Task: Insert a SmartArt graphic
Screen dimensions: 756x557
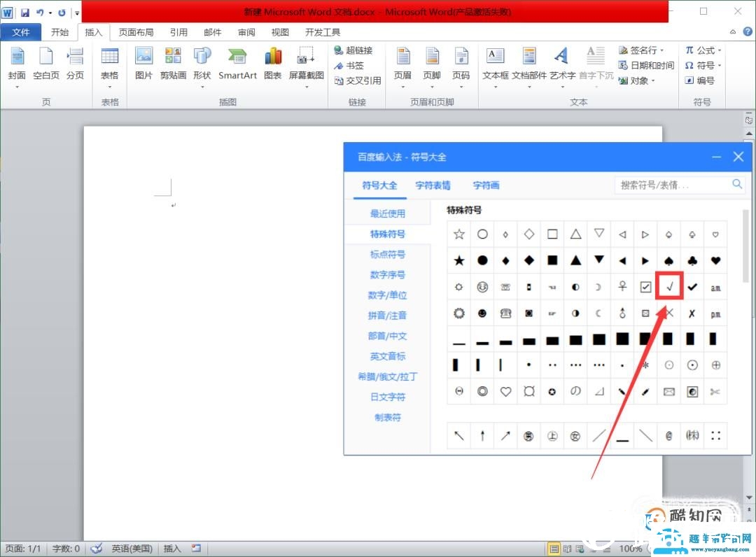Action: click(x=237, y=64)
